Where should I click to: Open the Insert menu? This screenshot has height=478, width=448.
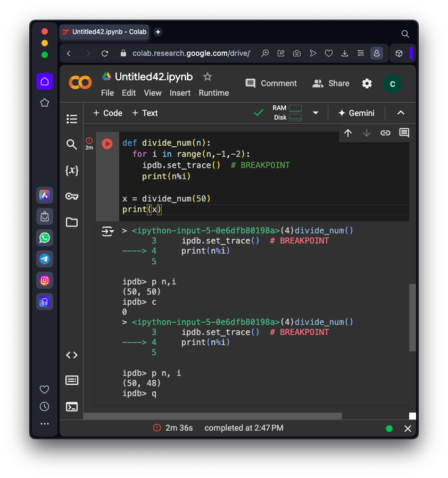[180, 93]
